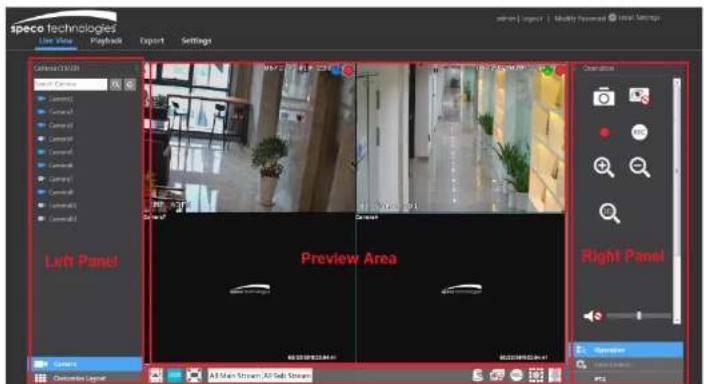The height and width of the screenshot is (384, 704).
Task: Click the arrow icon at bottom toolbar's left end
Action: coord(156,375)
